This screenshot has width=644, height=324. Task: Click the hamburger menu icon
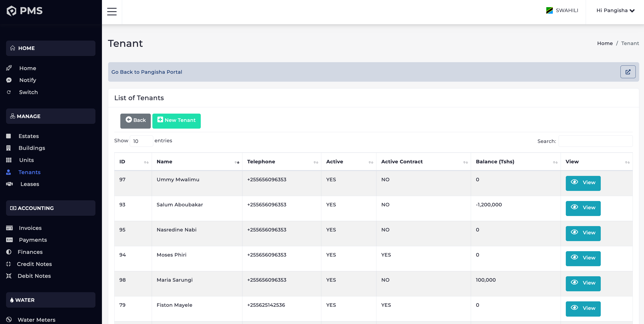[112, 11]
